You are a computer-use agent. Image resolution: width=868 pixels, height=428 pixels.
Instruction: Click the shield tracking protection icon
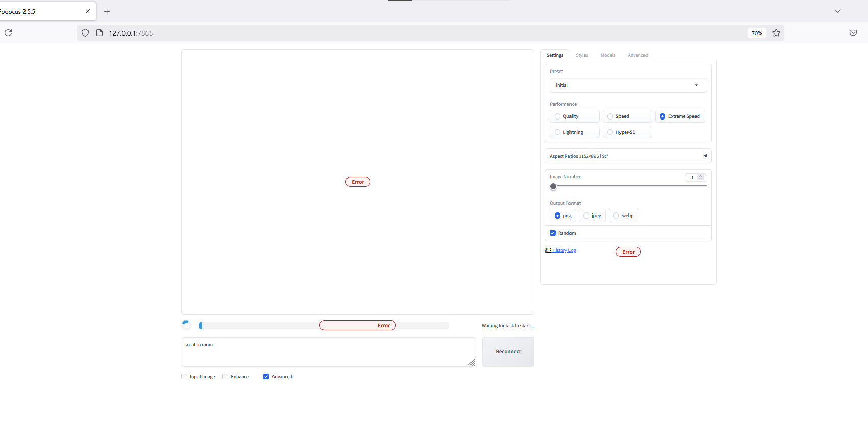(x=85, y=33)
